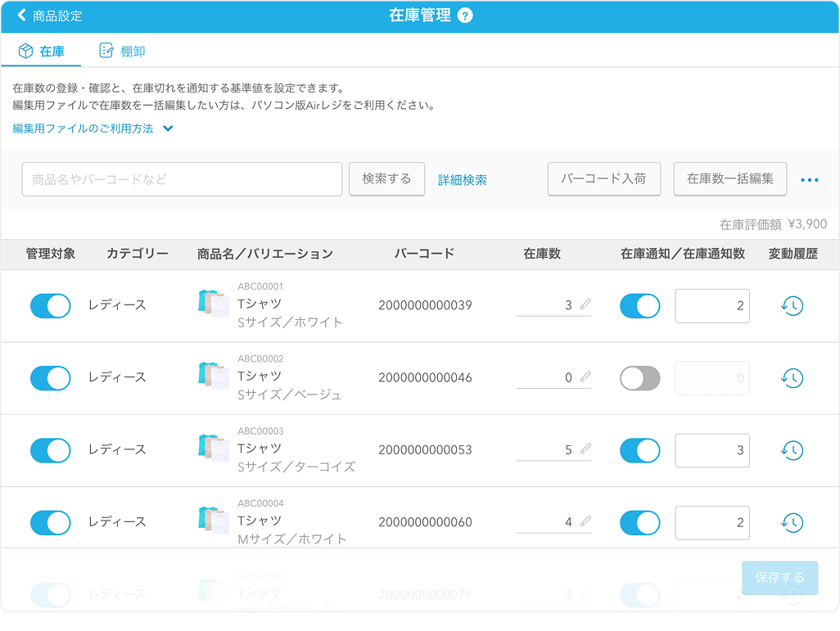The width and height of the screenshot is (840, 631).
Task: Open the three-dot more options menu
Action: point(810,180)
